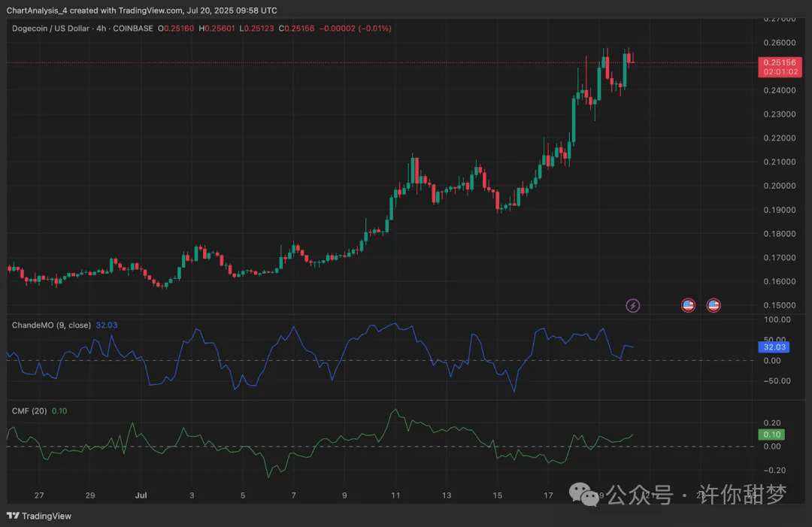Screen dimensions: 812x527
Task: Click the ChartAnalysis_4 created with TradingView.com header
Action: (x=141, y=11)
